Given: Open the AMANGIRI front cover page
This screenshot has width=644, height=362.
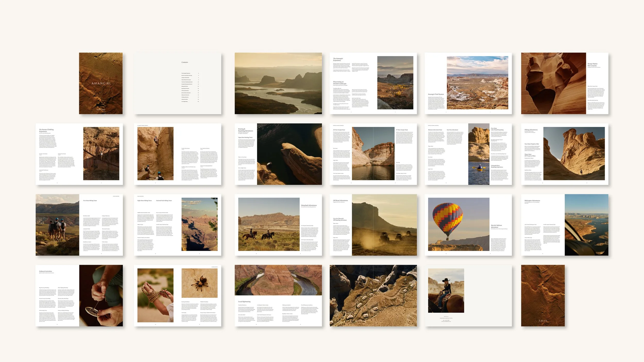Looking at the screenshot, I should (x=101, y=83).
